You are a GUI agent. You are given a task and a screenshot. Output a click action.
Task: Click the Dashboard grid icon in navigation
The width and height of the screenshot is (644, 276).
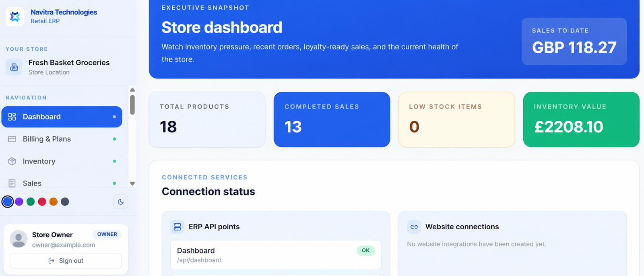click(x=12, y=117)
